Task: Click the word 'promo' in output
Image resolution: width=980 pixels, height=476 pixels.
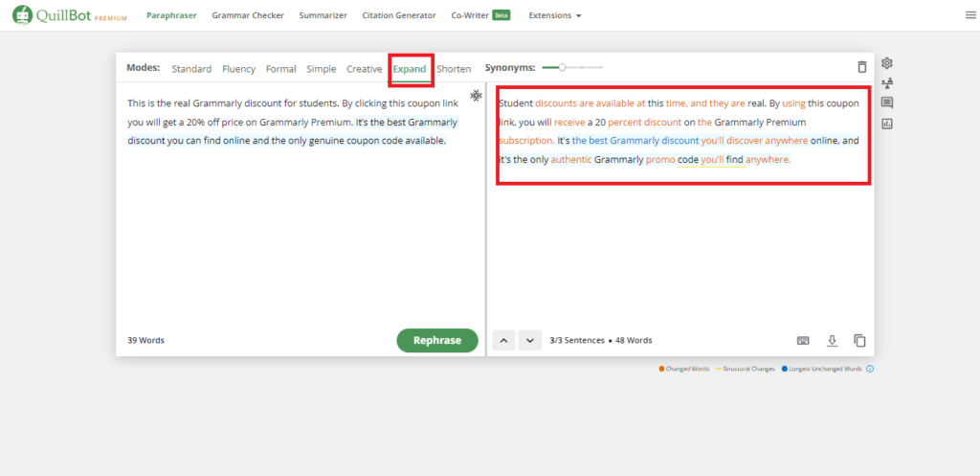Action: (x=660, y=160)
